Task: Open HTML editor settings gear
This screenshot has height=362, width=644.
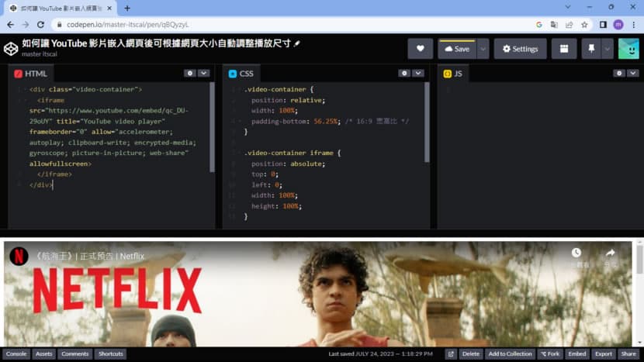Action: click(x=190, y=73)
